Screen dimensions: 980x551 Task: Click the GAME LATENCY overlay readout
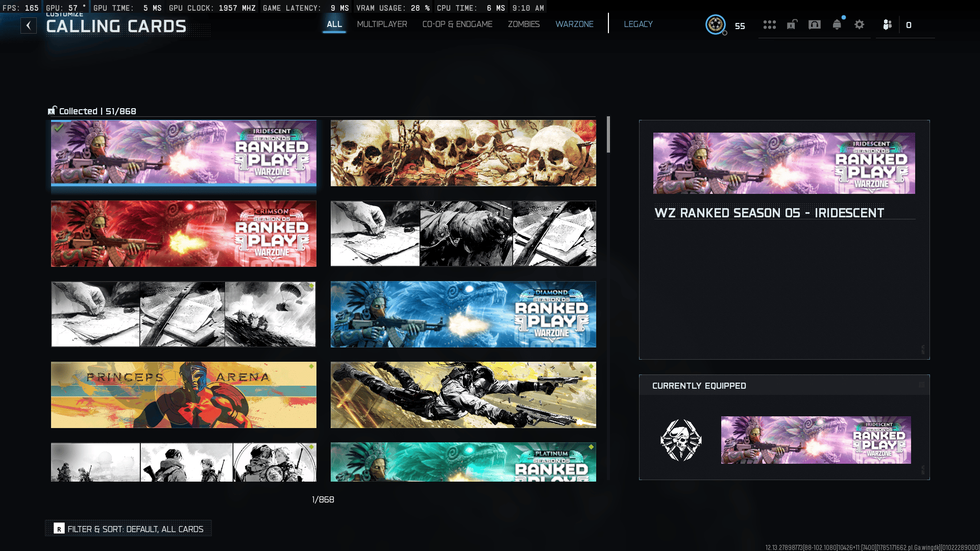tap(306, 8)
